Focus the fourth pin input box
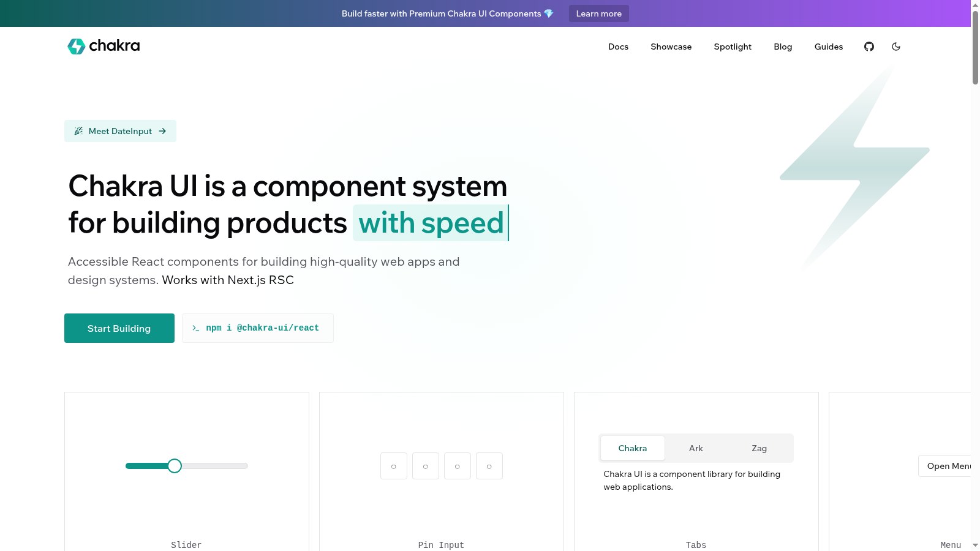 point(489,466)
